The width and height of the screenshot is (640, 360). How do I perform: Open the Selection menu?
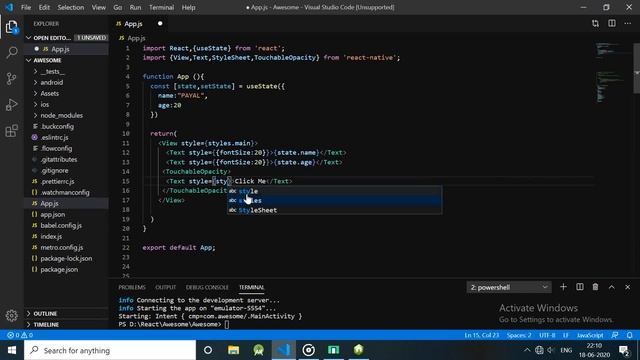click(71, 7)
